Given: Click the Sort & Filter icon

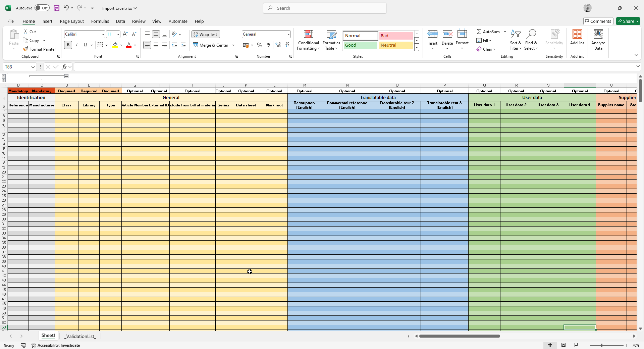Looking at the screenshot, I should (516, 34).
